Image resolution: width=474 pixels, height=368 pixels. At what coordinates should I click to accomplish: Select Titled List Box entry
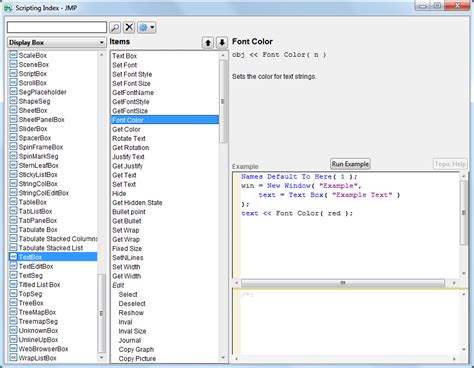53,284
